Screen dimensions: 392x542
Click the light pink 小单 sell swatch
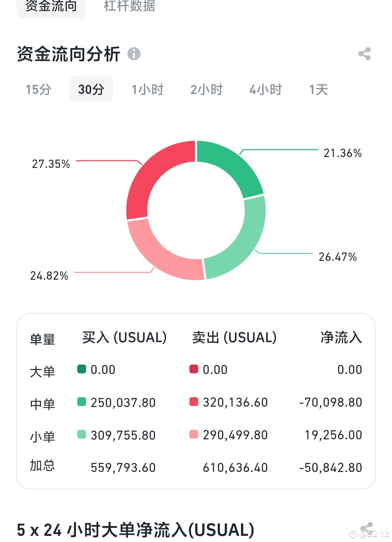pos(195,435)
